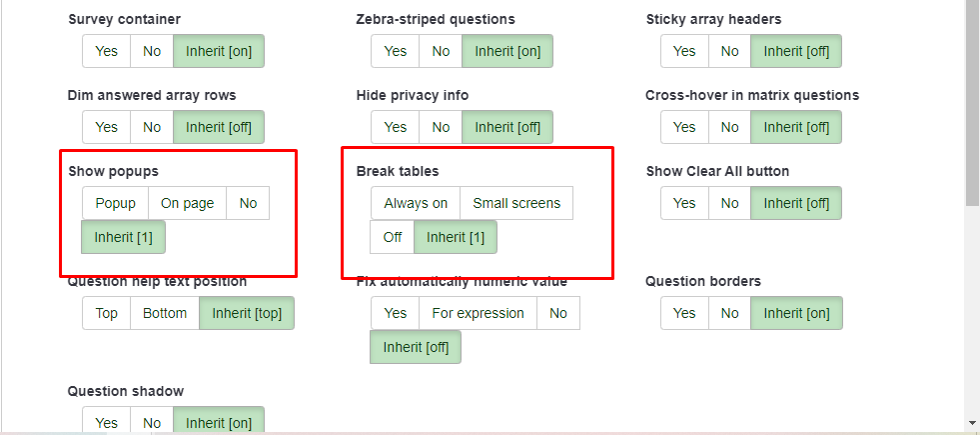Pick Small screens for Break tables
980x435 pixels.
pyautogui.click(x=516, y=203)
